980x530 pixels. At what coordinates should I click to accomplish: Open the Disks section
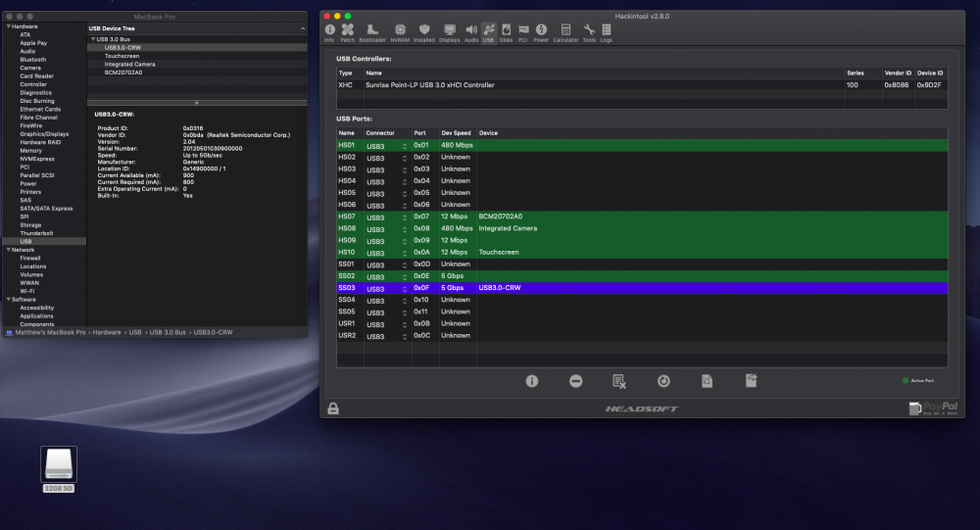point(507,33)
